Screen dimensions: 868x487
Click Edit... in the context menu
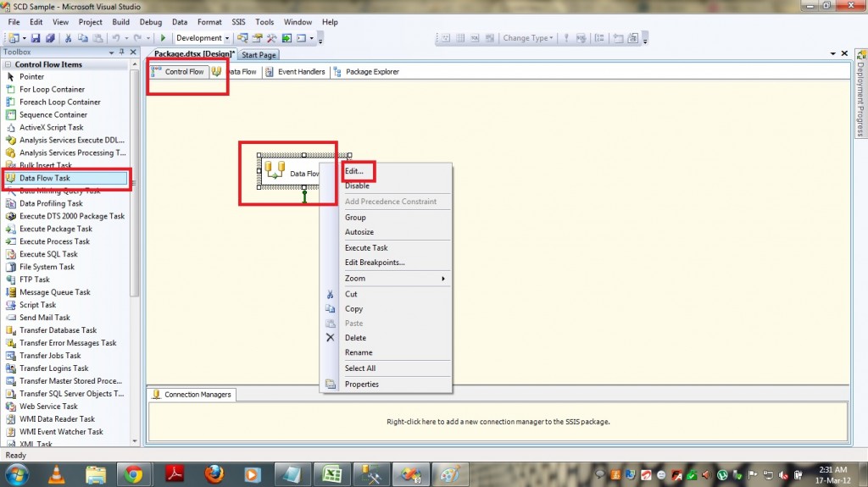click(354, 171)
